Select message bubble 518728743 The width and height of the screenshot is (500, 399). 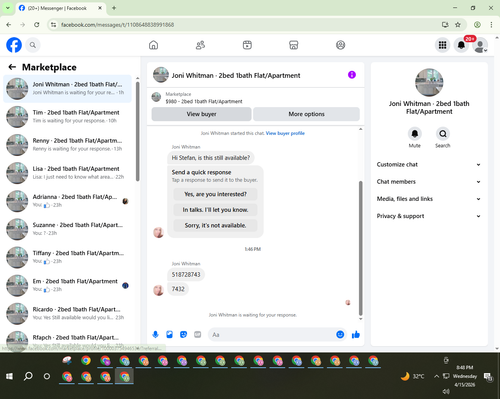click(x=186, y=274)
